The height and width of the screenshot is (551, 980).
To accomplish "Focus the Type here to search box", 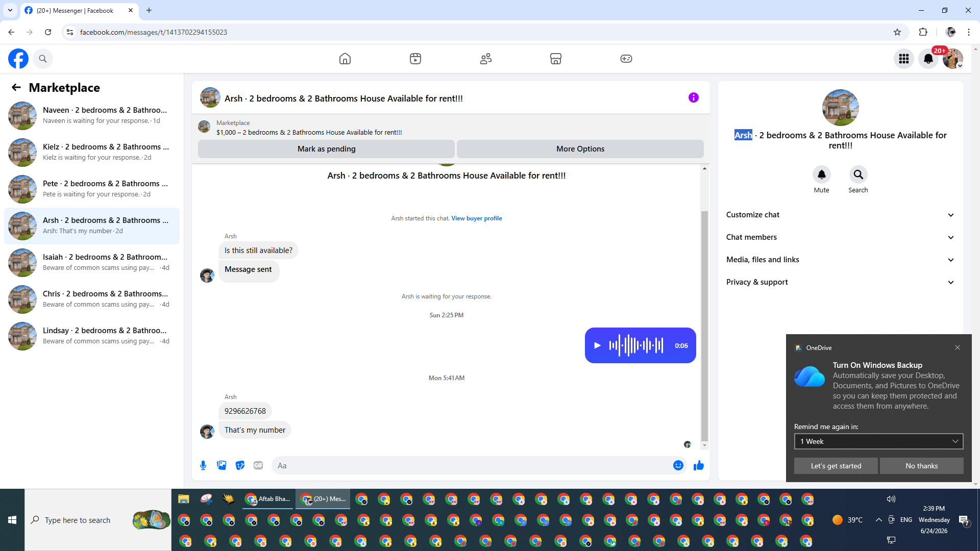I will click(x=98, y=520).
